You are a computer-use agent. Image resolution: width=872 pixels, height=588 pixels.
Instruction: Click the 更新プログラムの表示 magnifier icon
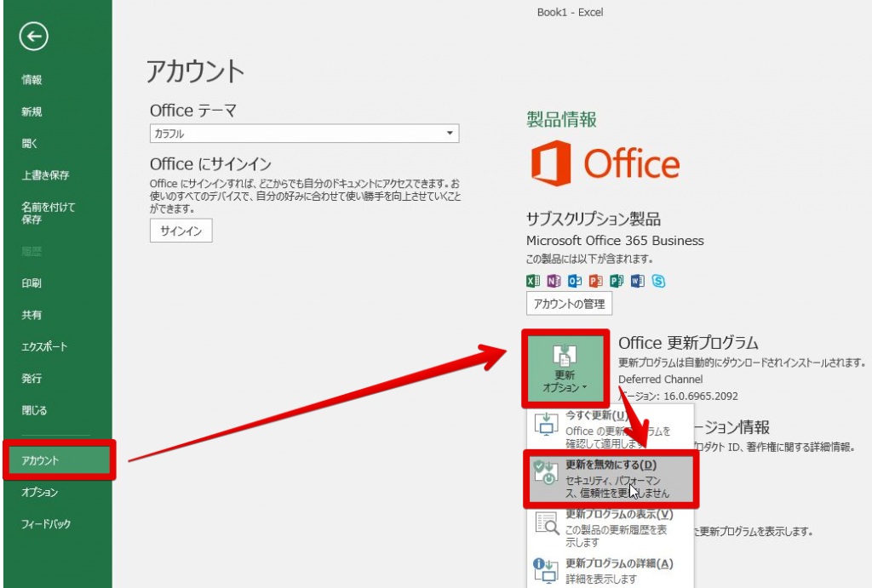[x=548, y=522]
